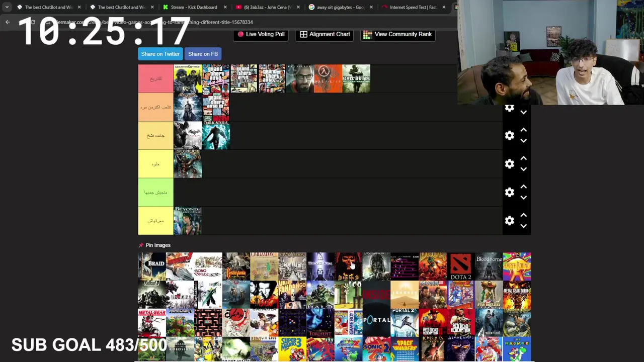Select Call of Duty 4 cover

coord(356,78)
